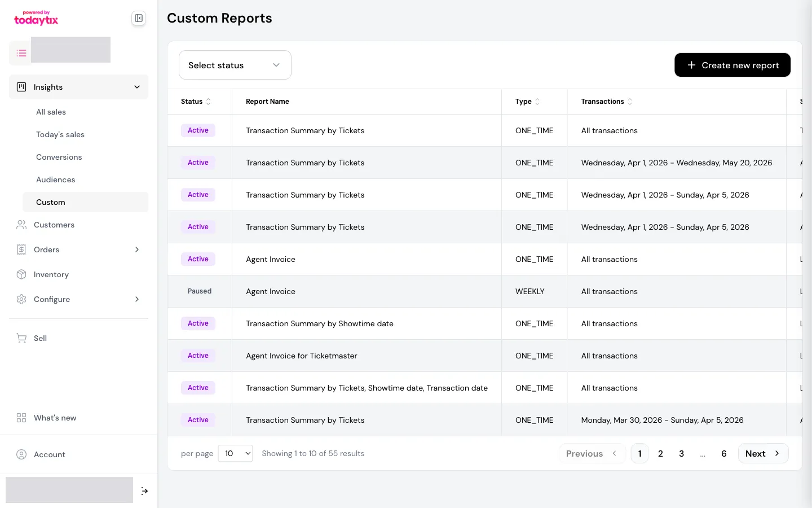The height and width of the screenshot is (508, 812).
Task: Expand the Orders submenu chevron
Action: 137,249
